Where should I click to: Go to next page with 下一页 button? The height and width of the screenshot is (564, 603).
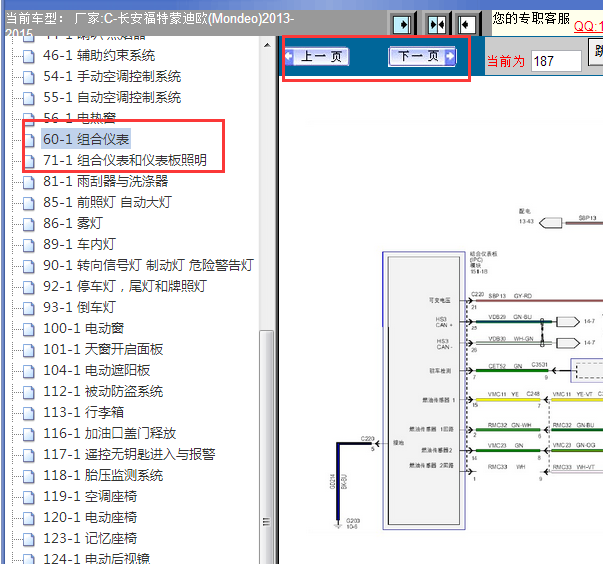coord(422,57)
